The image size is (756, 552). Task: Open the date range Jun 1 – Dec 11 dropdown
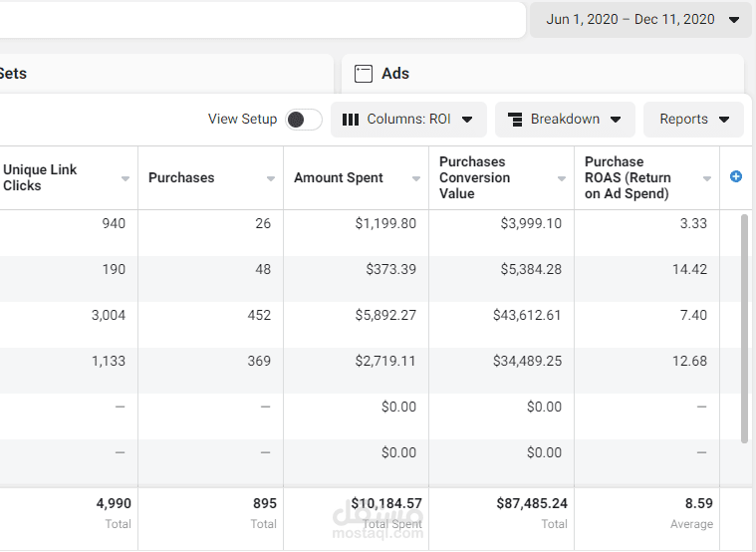point(640,19)
